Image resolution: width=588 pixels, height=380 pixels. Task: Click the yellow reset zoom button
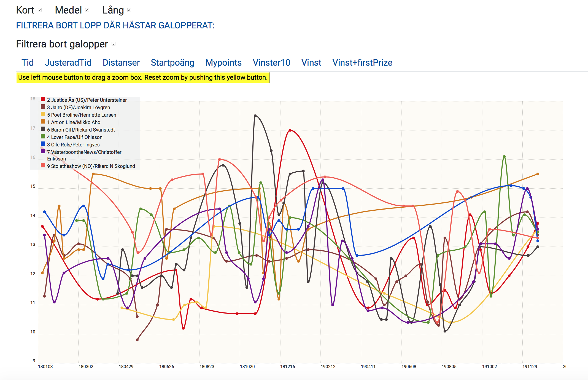[x=143, y=77]
